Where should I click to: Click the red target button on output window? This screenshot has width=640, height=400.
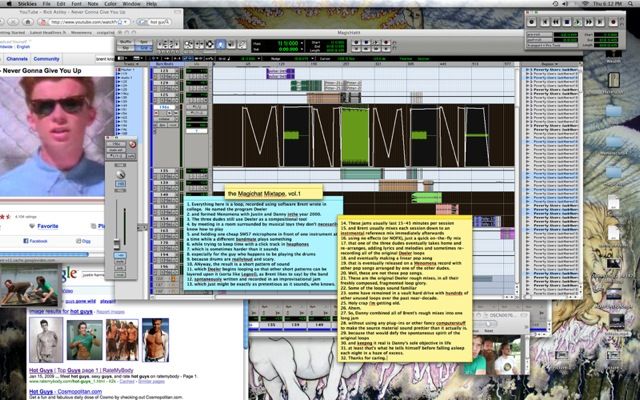[x=132, y=144]
